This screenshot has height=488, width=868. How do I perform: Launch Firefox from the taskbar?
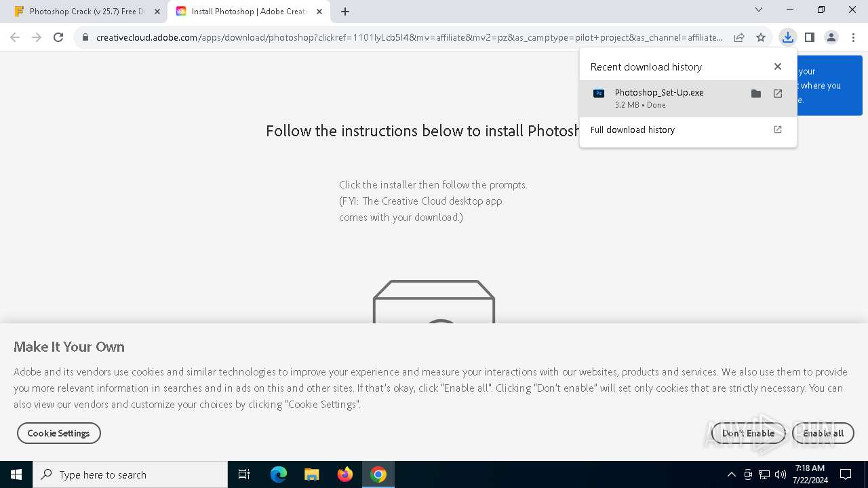[345, 474]
